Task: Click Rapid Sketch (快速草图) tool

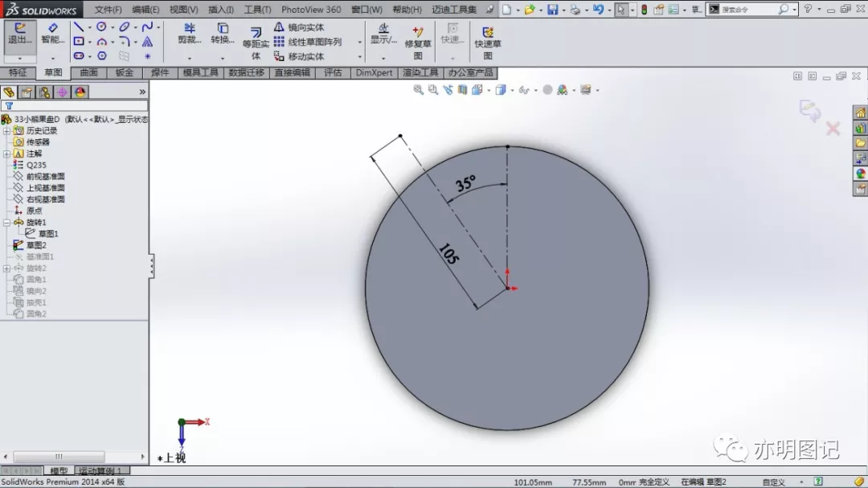Action: click(488, 43)
